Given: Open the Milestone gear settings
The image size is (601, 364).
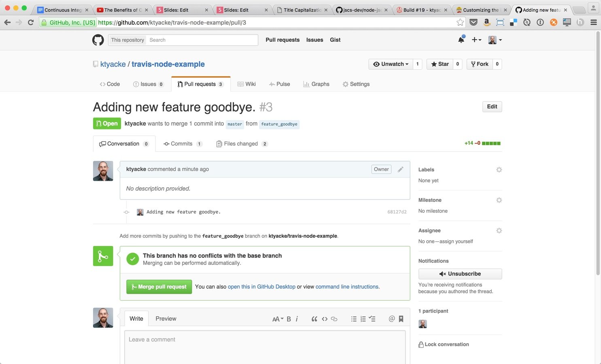Looking at the screenshot, I should pyautogui.click(x=499, y=200).
